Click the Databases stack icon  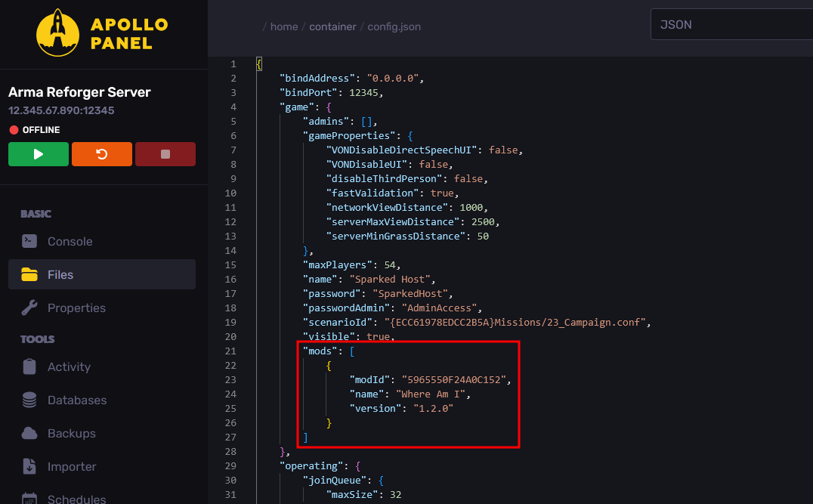point(29,400)
